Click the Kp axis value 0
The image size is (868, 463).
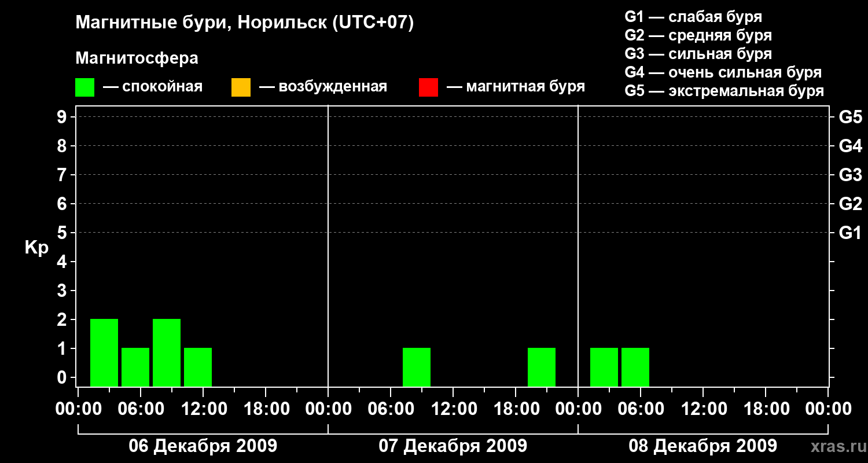pyautogui.click(x=63, y=377)
